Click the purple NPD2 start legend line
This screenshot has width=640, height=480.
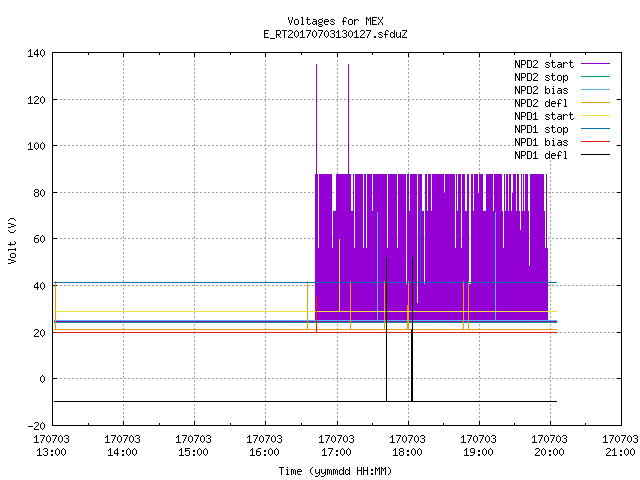[x=596, y=64]
